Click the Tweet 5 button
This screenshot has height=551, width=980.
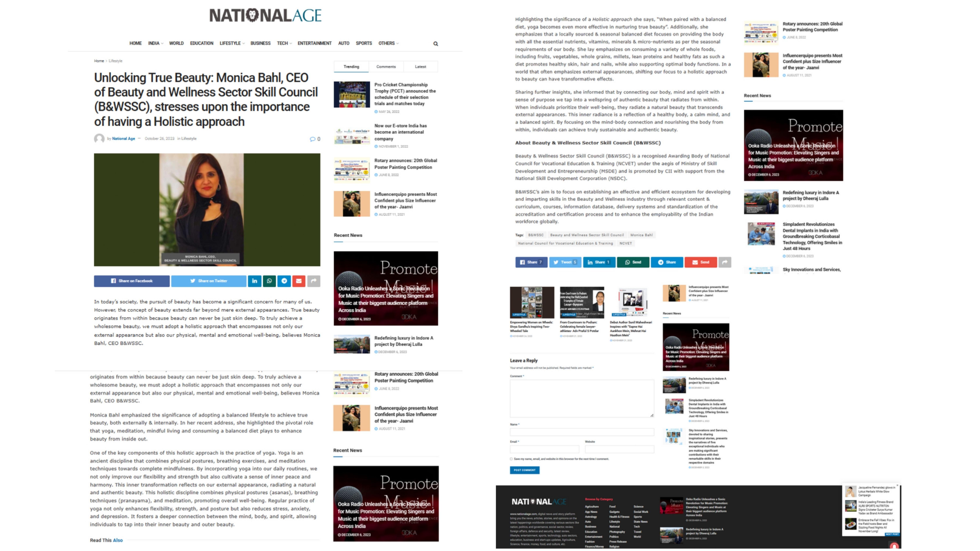point(565,262)
